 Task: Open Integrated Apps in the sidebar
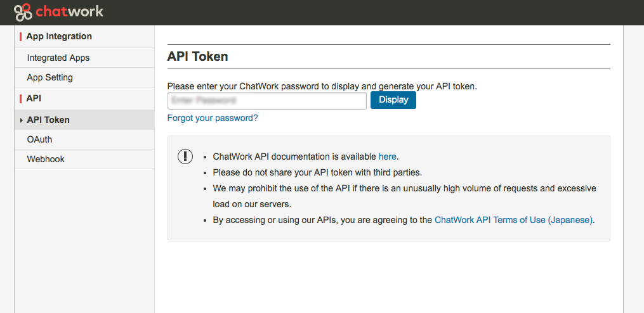coord(58,58)
